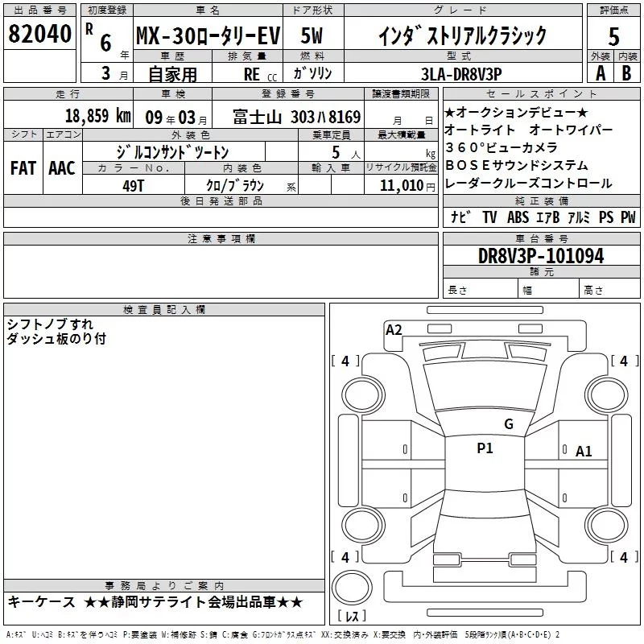Click the 純正装備 header
This screenshot has width=644, height=644.
point(541,200)
